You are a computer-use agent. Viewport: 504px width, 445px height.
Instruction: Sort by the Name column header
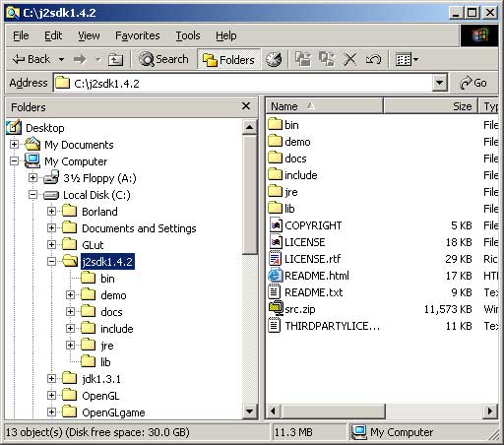[324, 106]
